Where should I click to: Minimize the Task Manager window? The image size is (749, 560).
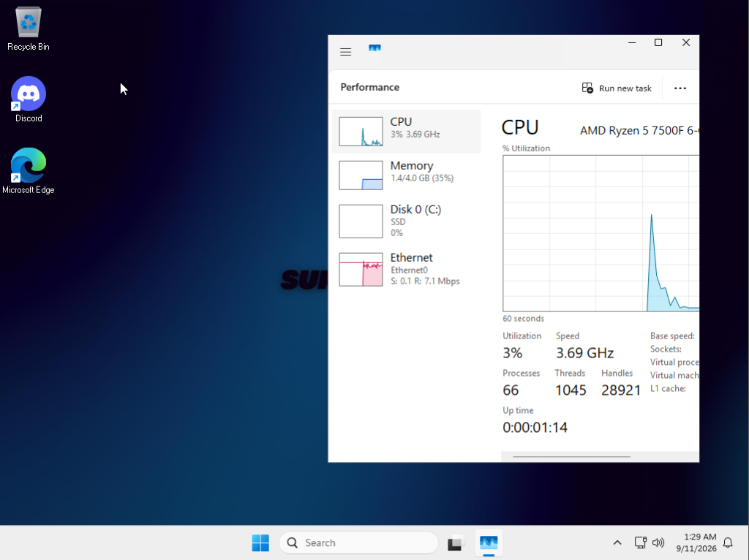632,42
